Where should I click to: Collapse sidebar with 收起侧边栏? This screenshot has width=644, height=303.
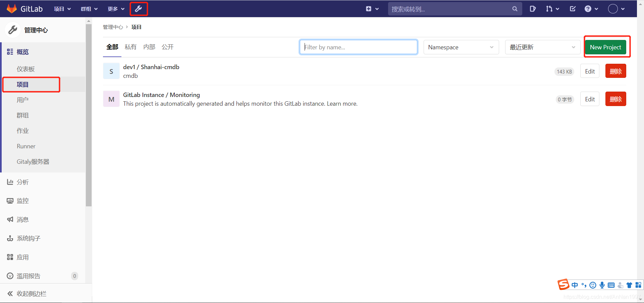click(x=27, y=294)
